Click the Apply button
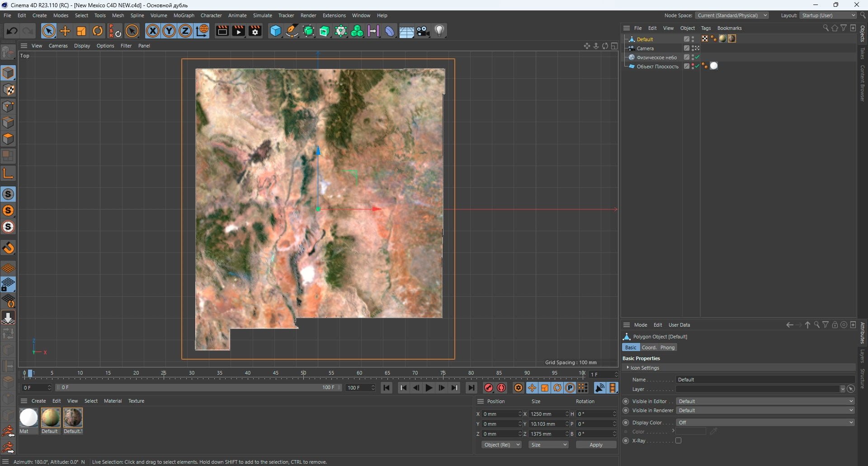Screen dimensions: 868x466 coord(596,445)
